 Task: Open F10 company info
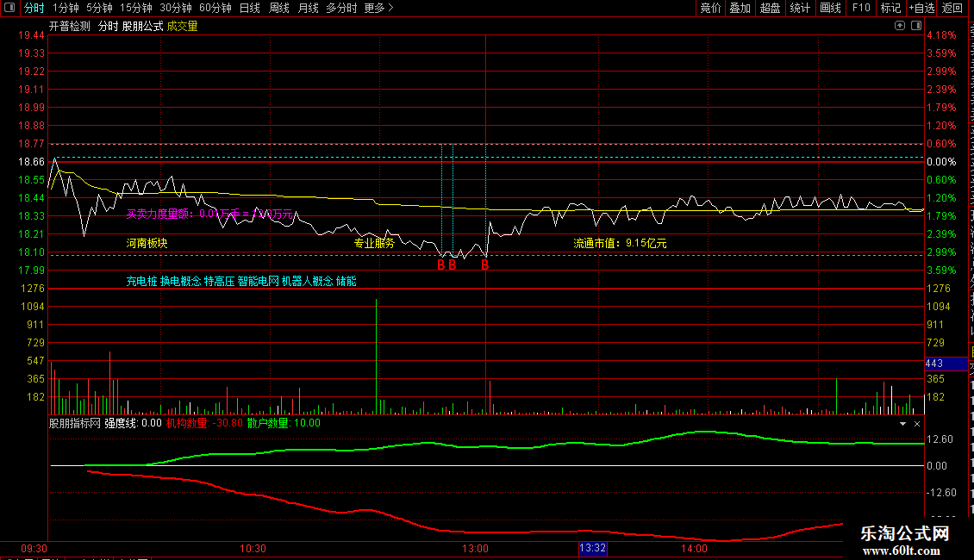(861, 8)
